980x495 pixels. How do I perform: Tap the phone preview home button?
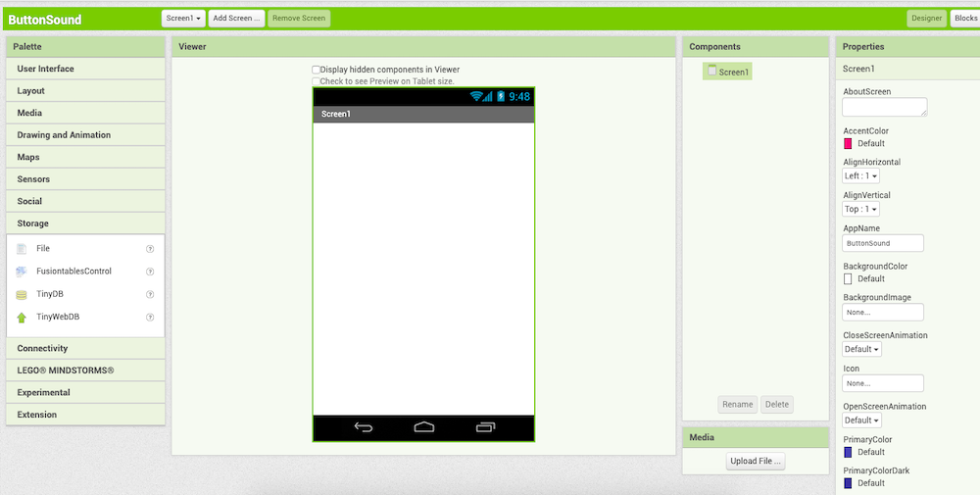tap(423, 427)
